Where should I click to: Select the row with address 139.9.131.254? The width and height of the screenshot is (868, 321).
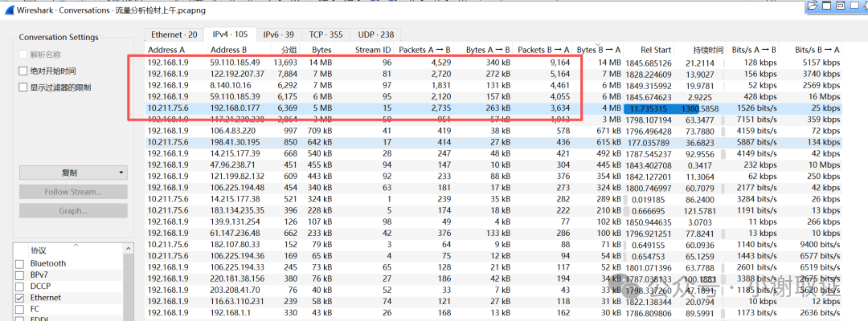[493, 221]
